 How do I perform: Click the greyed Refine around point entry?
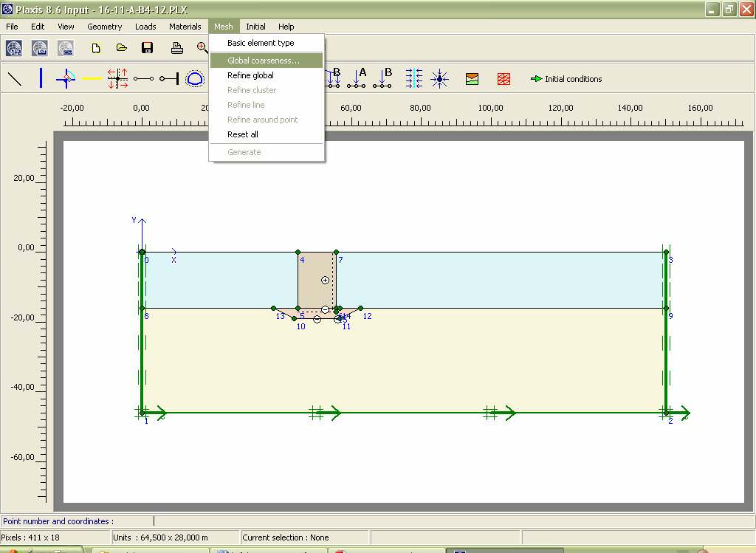pyautogui.click(x=267, y=120)
